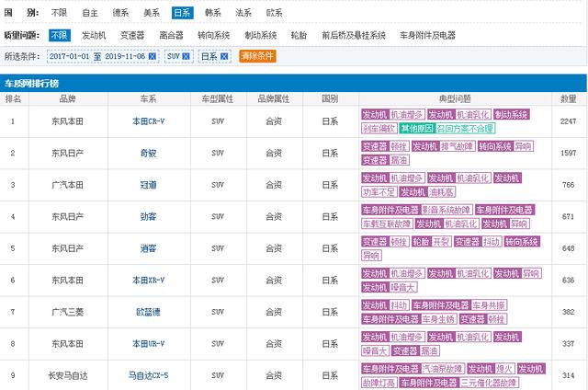Filter quality issues by 制动系统
Viewport: 588px width, 390px height.
pyautogui.click(x=261, y=35)
